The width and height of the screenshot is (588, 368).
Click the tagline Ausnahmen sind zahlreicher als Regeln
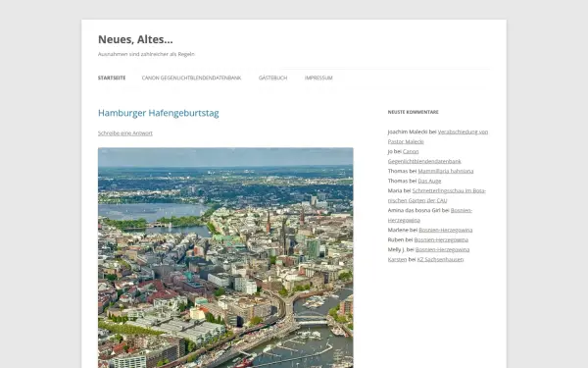pos(146,54)
